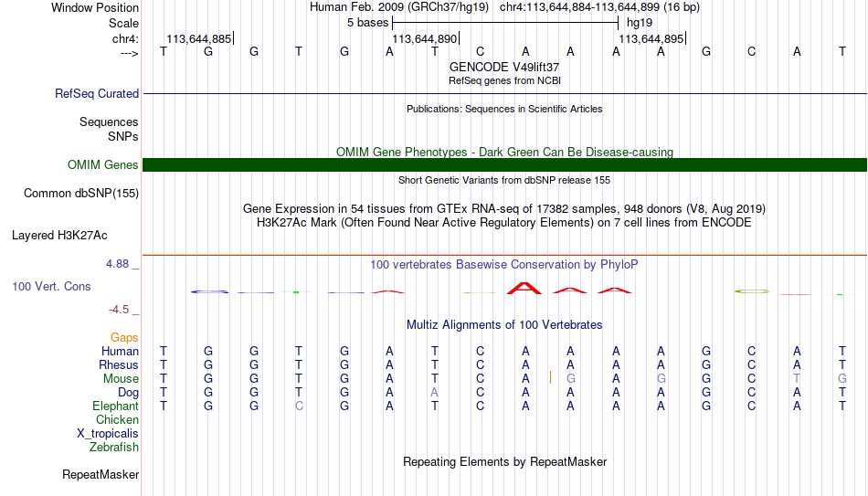Click 'Repeating Elements by RepeatMasker' title
The image size is (868, 496).
coord(504,461)
